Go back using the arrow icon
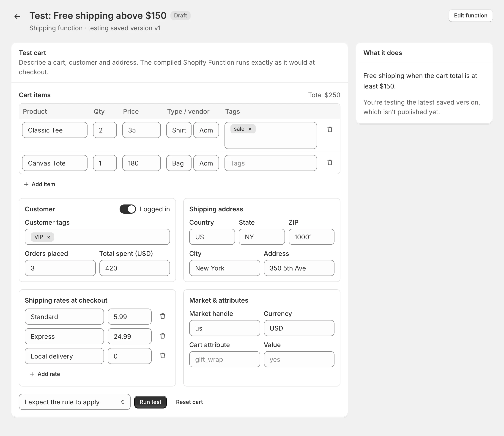 pyautogui.click(x=17, y=16)
